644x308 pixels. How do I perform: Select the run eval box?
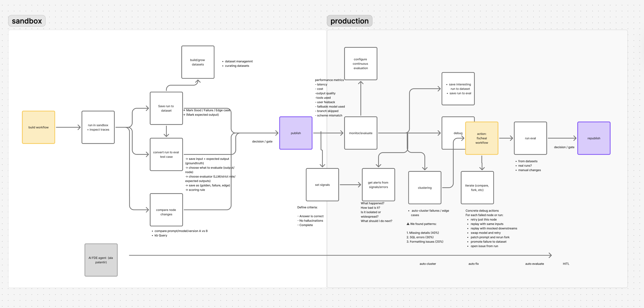pos(530,138)
